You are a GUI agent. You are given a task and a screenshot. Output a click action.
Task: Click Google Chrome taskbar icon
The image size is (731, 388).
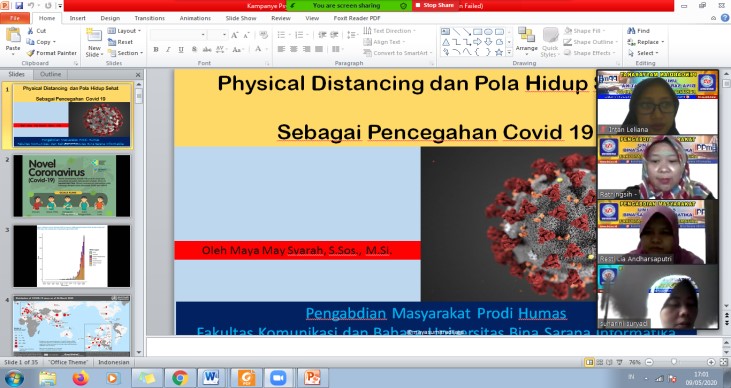coord(179,378)
